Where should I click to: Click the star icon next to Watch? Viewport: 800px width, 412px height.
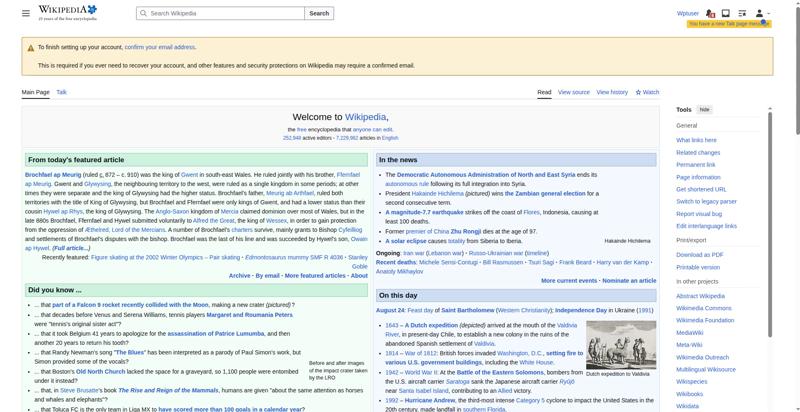coord(638,92)
